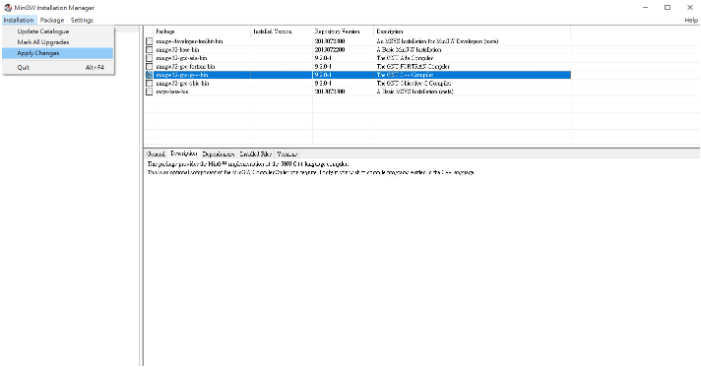
Task: Select the mingw32-gcc-fortran-bin package name
Action: point(186,67)
